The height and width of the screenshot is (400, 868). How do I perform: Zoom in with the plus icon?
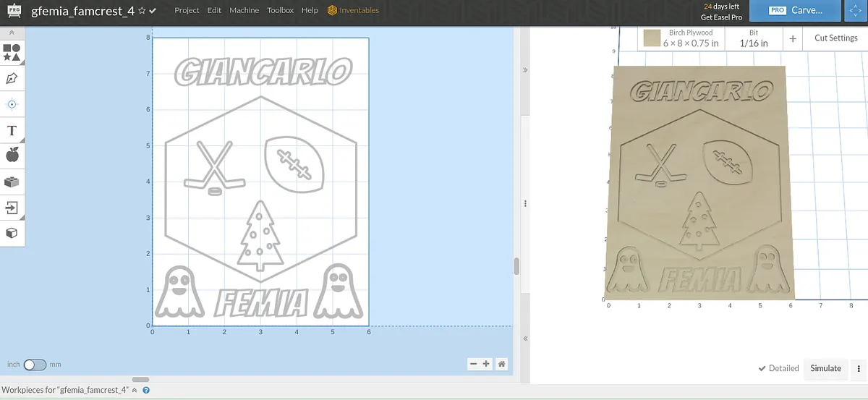click(486, 364)
